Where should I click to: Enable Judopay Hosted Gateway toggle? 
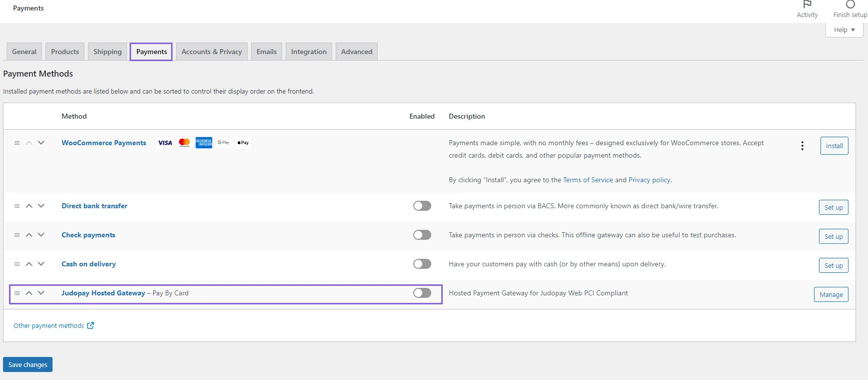[422, 293]
